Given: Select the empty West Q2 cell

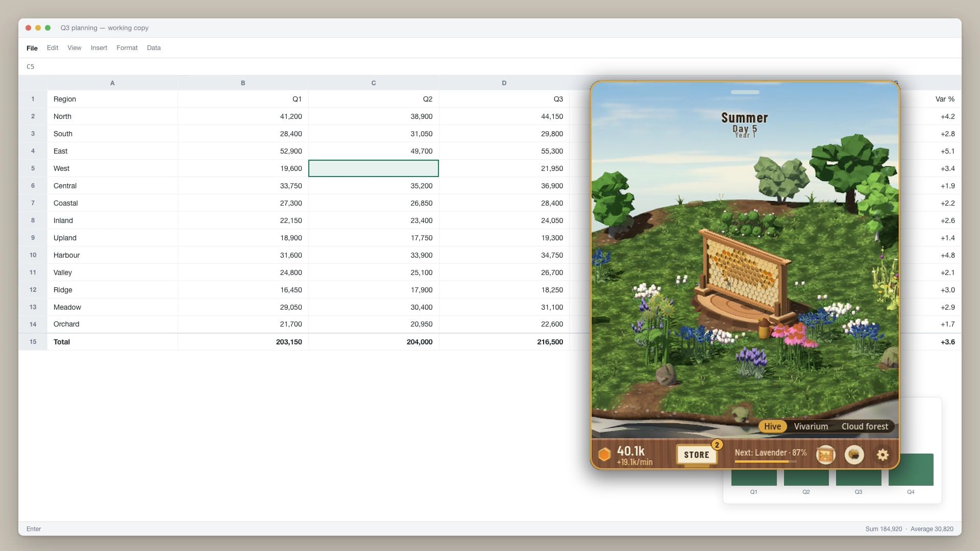Looking at the screenshot, I should click(x=374, y=168).
